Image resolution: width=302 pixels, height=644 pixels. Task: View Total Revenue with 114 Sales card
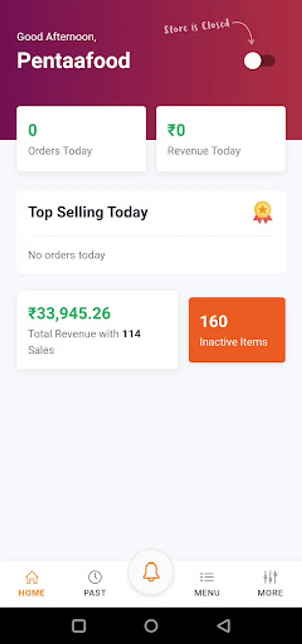click(97, 330)
